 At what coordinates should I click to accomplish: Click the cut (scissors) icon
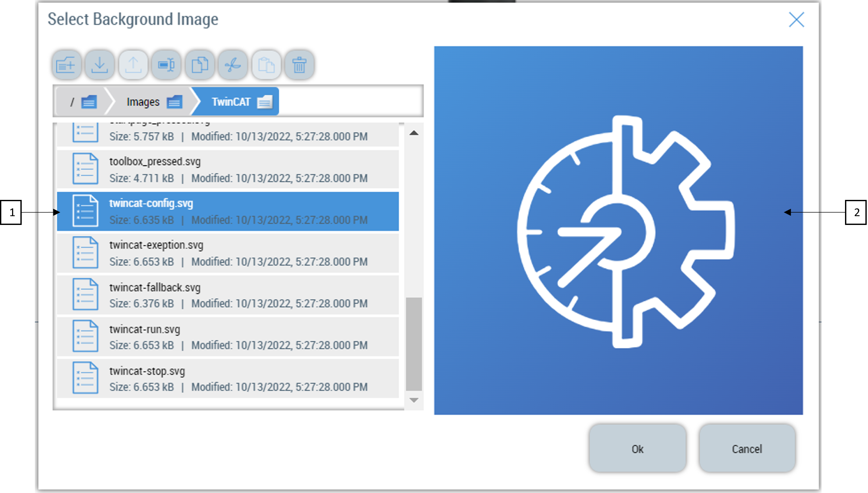(x=233, y=65)
